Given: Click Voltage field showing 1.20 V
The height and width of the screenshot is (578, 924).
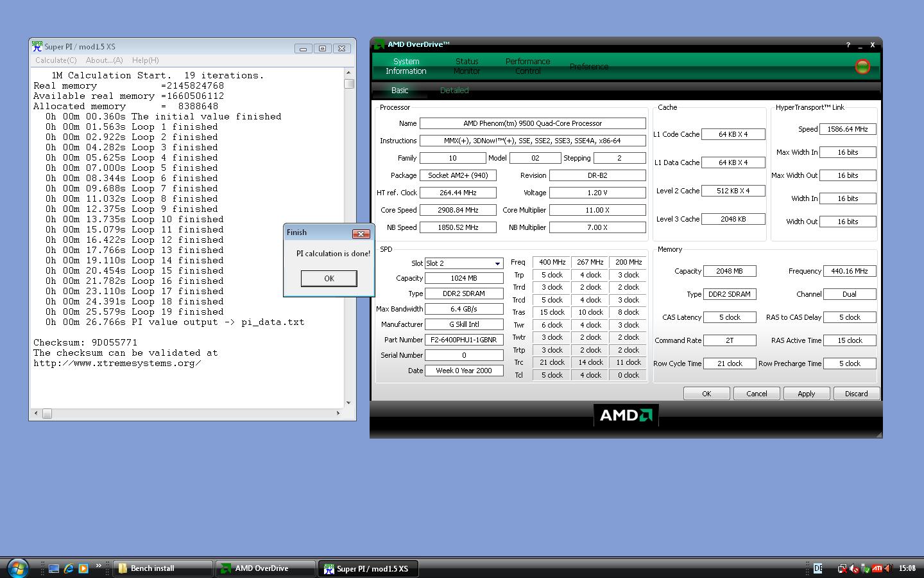Looking at the screenshot, I should [x=597, y=193].
